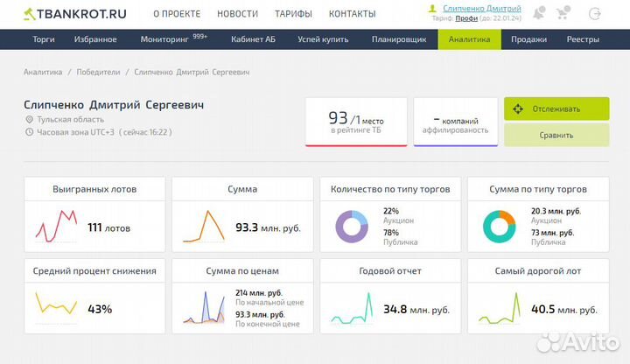630x364 pixels.
Task: Click the 111 лотов value
Action: point(108,227)
